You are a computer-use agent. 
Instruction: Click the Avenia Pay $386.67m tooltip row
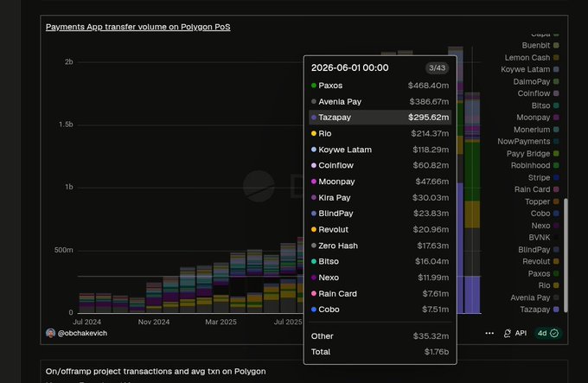380,101
